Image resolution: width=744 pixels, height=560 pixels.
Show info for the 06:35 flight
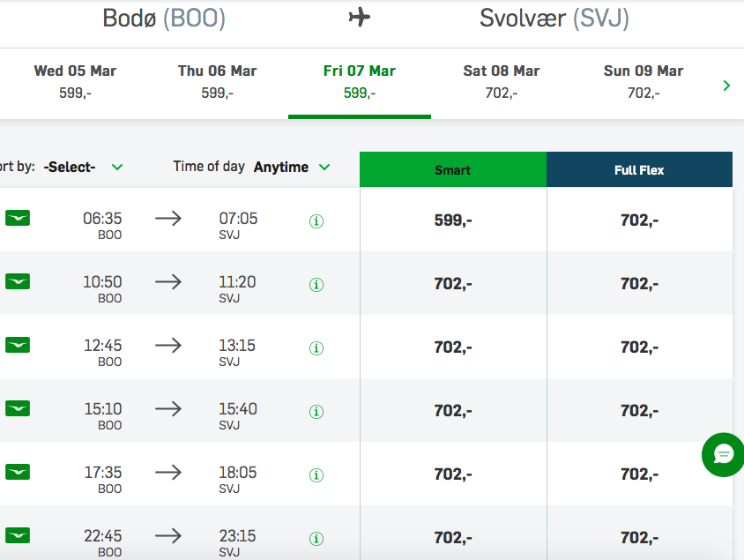point(316,221)
